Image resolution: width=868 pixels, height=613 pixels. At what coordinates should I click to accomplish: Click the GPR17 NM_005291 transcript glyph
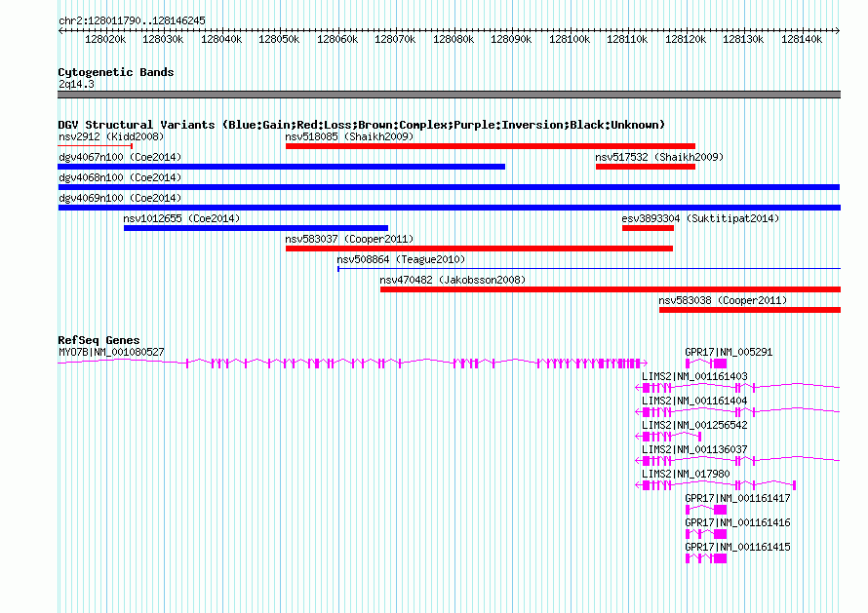coord(706,363)
